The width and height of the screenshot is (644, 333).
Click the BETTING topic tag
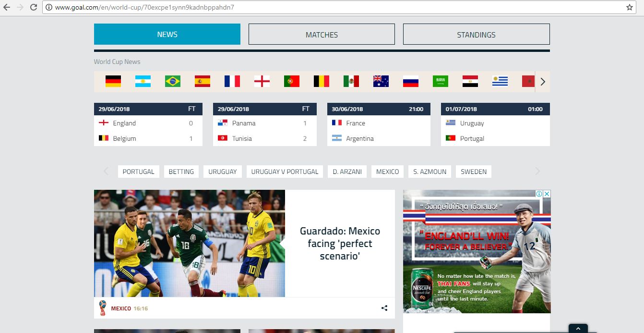(x=181, y=172)
